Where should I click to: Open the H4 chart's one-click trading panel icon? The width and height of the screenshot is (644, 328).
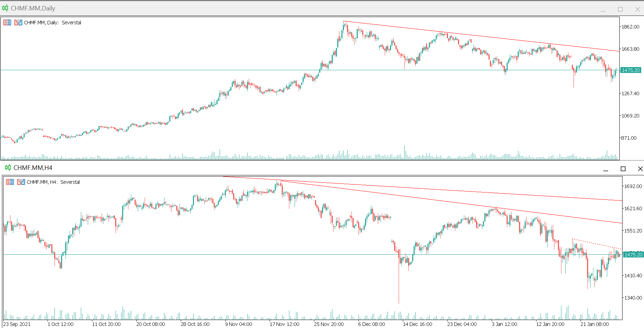point(10,182)
